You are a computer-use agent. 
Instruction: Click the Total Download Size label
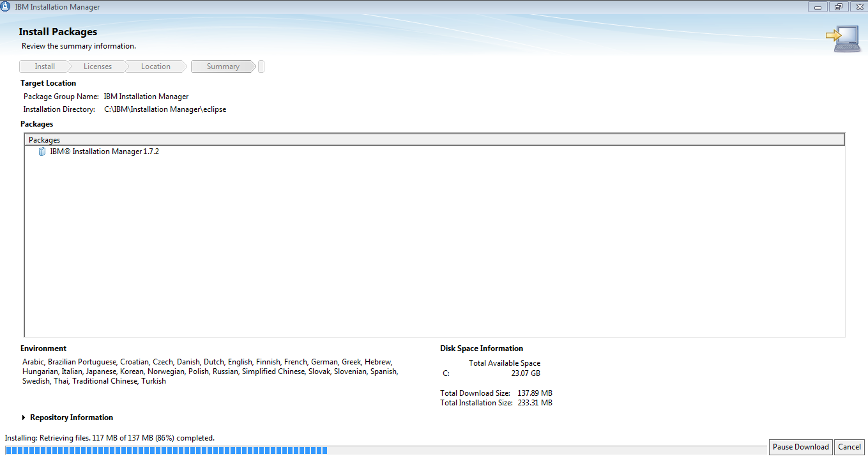[x=475, y=393]
